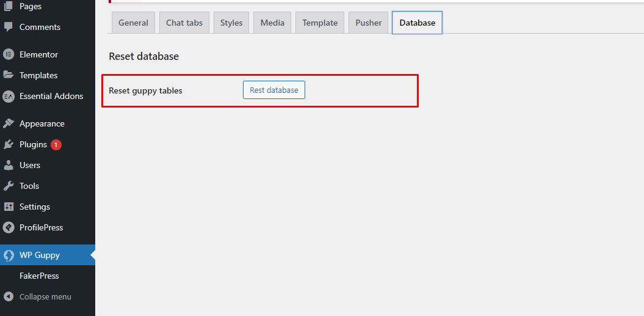Click the Users person icon
Image resolution: width=644 pixels, height=316 pixels.
pyautogui.click(x=9, y=165)
